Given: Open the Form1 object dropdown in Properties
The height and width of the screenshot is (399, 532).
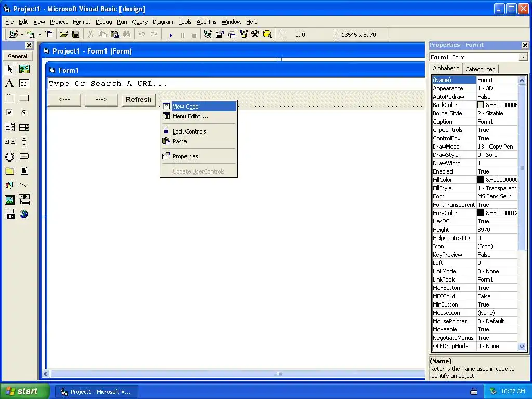Looking at the screenshot, I should point(524,57).
